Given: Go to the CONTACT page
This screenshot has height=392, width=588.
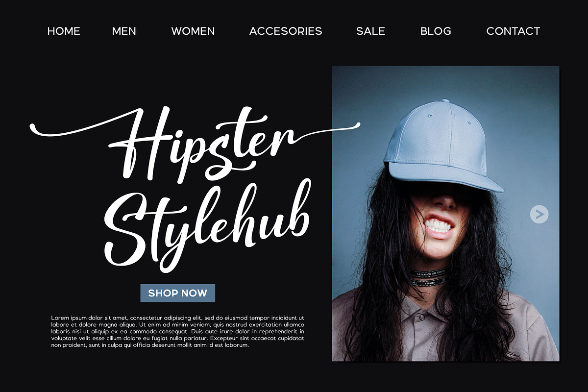Looking at the screenshot, I should tap(513, 31).
